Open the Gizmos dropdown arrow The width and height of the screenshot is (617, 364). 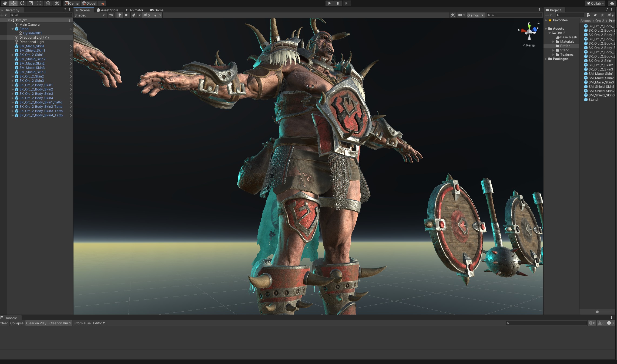482,15
